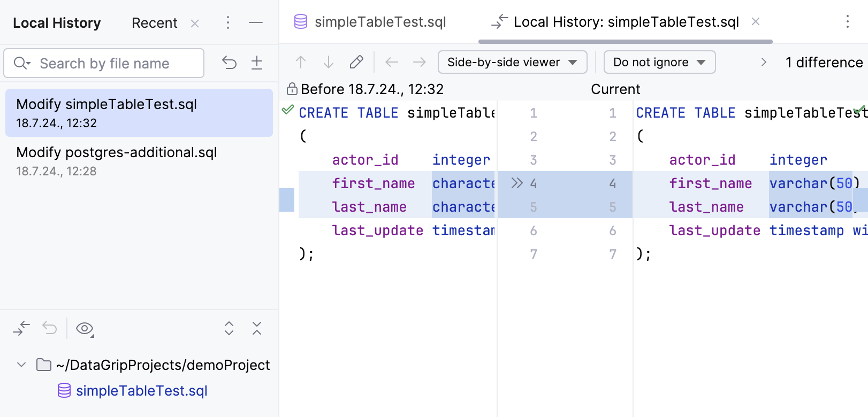The height and width of the screenshot is (417, 868).
Task: Open the Do not ignore dropdown
Action: point(659,63)
